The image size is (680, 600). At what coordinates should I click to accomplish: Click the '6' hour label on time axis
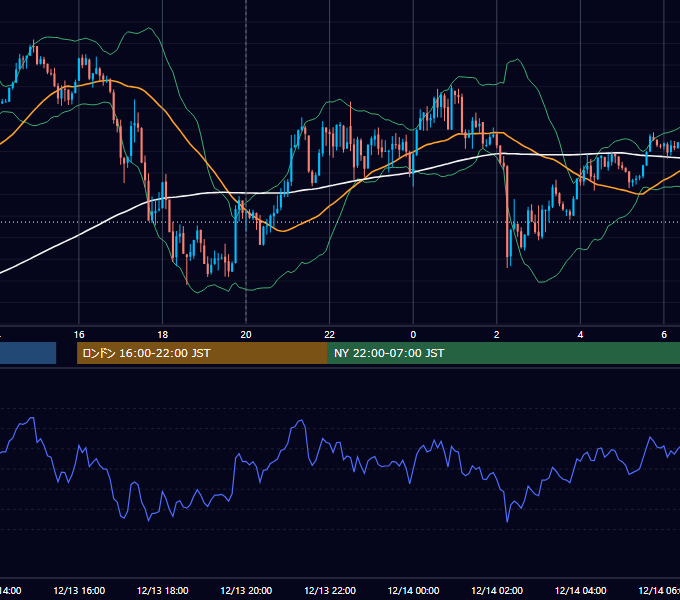664,335
